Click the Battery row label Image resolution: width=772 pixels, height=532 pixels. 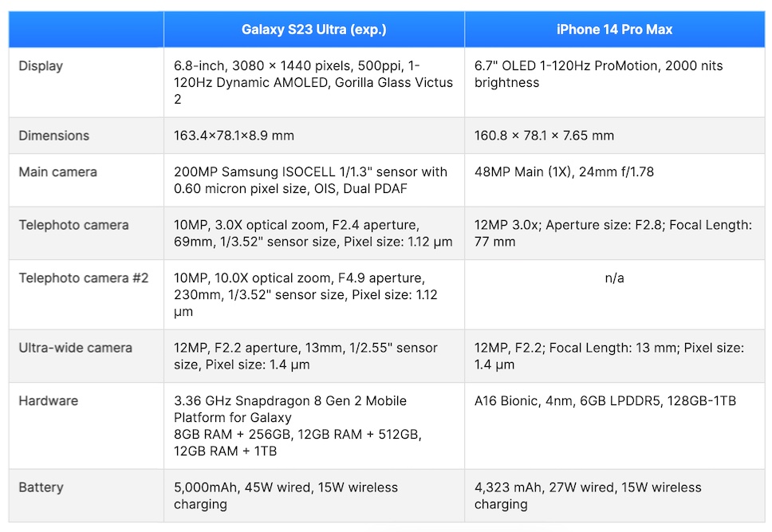click(41, 487)
